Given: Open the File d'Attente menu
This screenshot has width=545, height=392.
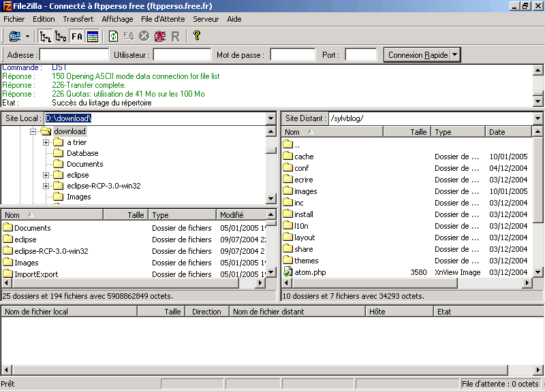Looking at the screenshot, I should coord(163,19).
